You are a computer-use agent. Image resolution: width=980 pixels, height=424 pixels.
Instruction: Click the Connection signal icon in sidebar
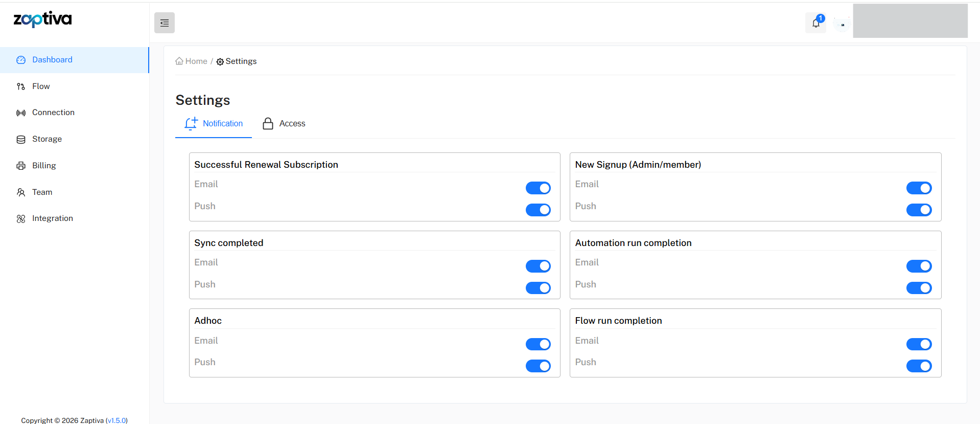pos(21,113)
